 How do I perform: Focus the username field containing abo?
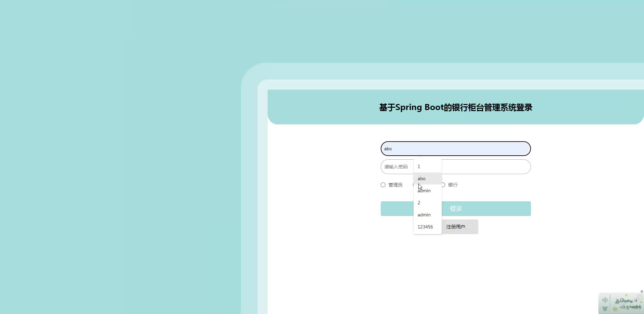[x=455, y=149]
